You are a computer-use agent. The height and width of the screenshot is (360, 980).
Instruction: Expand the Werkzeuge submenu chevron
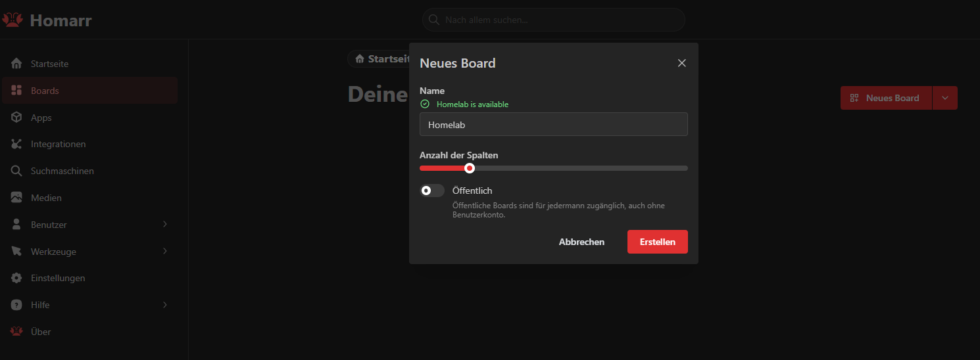[165, 252]
